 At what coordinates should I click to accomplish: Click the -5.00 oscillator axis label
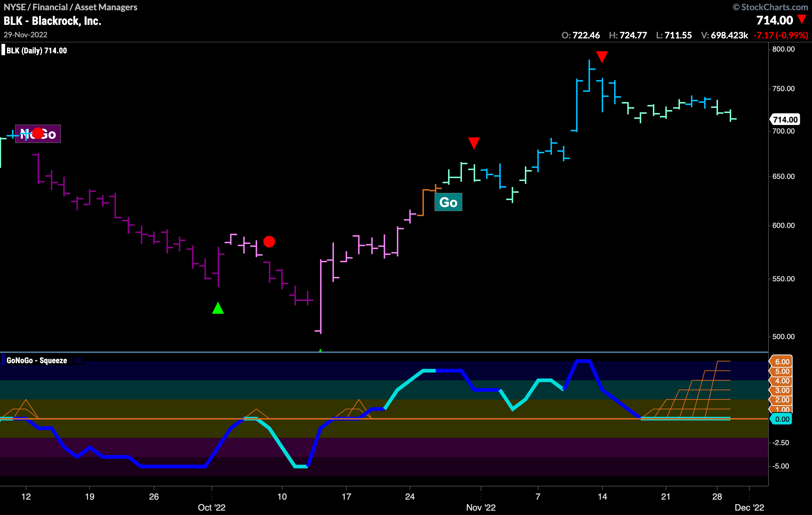[781, 466]
